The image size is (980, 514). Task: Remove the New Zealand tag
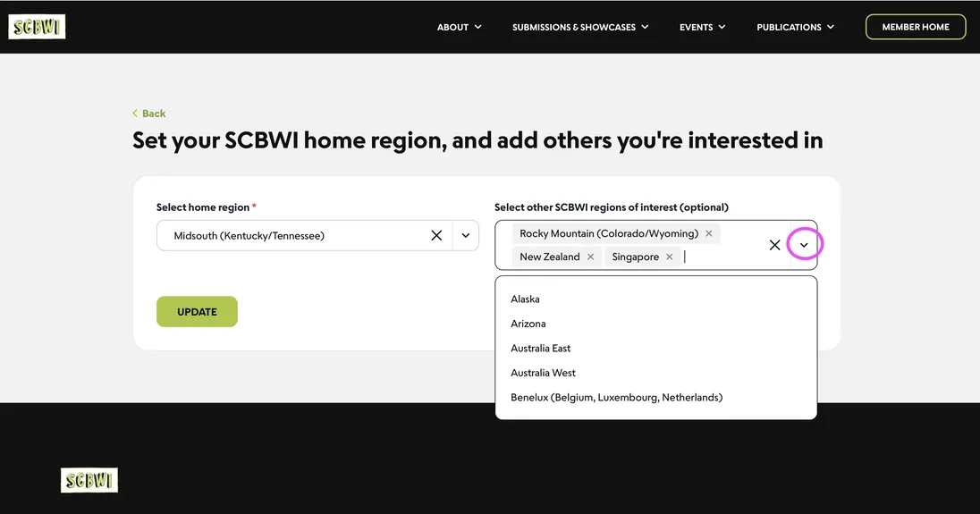pyautogui.click(x=591, y=257)
